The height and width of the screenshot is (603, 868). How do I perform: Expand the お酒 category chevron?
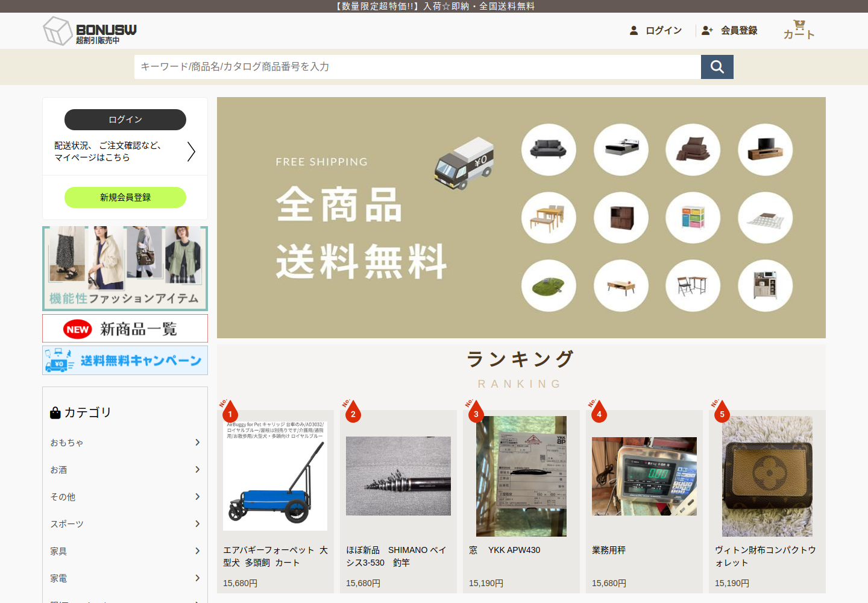tap(197, 470)
